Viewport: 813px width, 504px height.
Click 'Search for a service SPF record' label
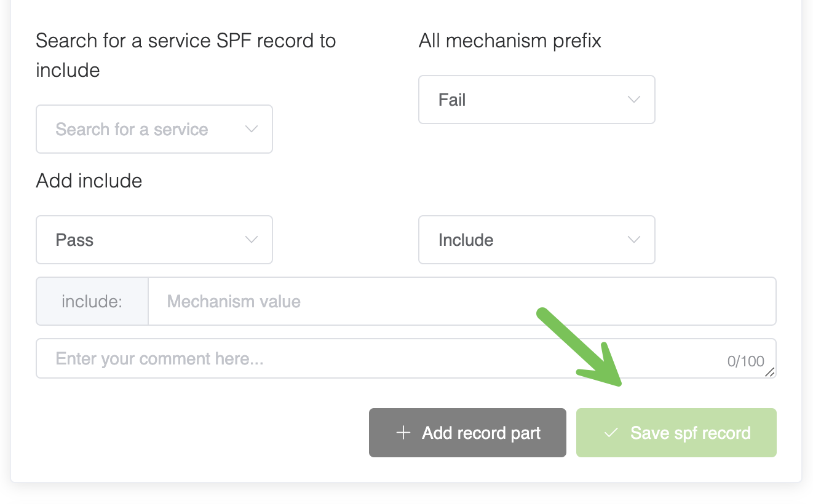186,55
